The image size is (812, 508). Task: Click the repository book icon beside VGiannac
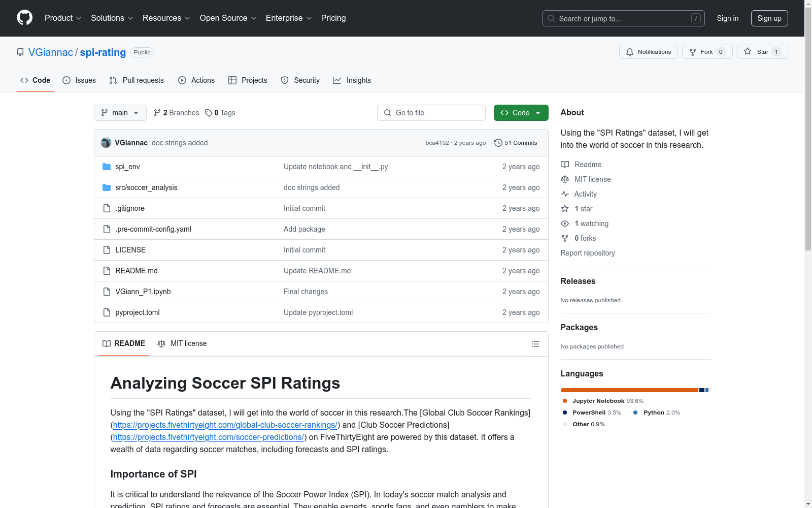20,52
